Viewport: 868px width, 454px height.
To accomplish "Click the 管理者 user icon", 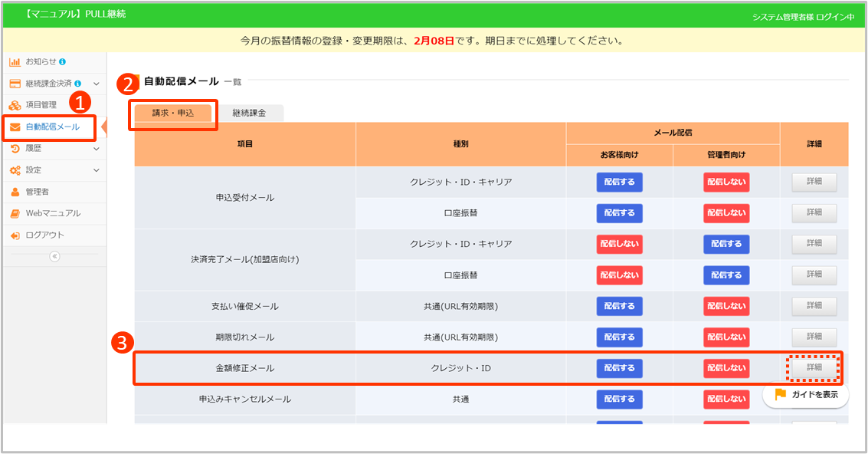I will [x=15, y=192].
